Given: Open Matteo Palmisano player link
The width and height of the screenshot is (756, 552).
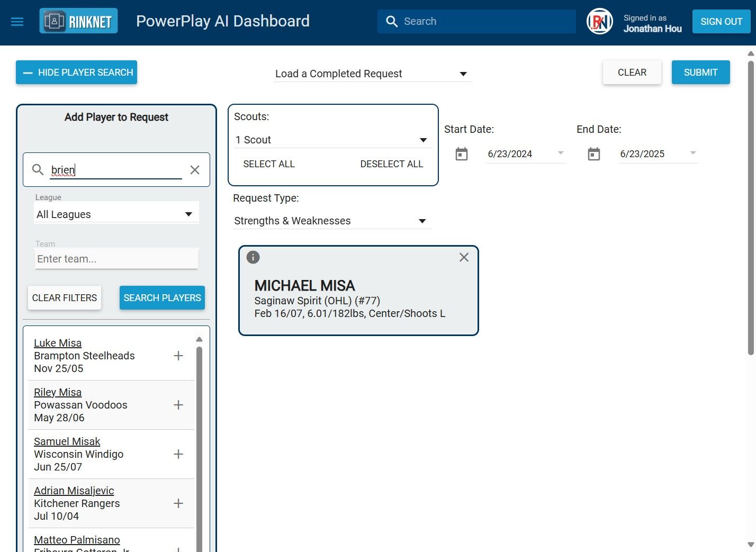Looking at the screenshot, I should click(x=77, y=540).
